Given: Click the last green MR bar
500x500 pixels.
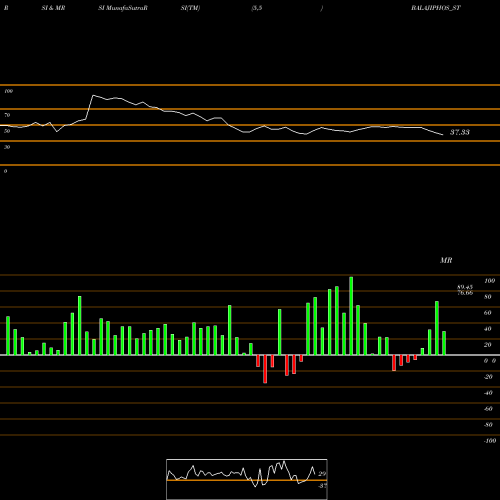Looking at the screenshot, I should coord(444,343).
